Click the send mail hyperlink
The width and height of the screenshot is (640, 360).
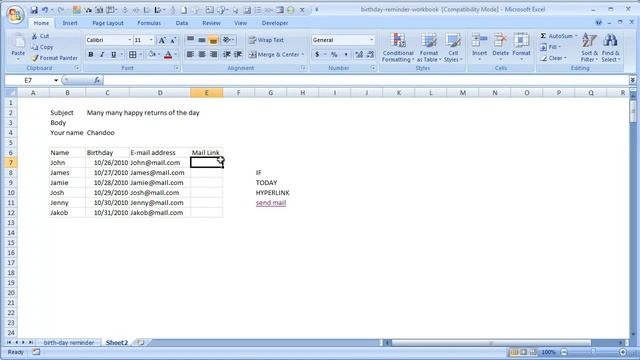click(x=271, y=203)
